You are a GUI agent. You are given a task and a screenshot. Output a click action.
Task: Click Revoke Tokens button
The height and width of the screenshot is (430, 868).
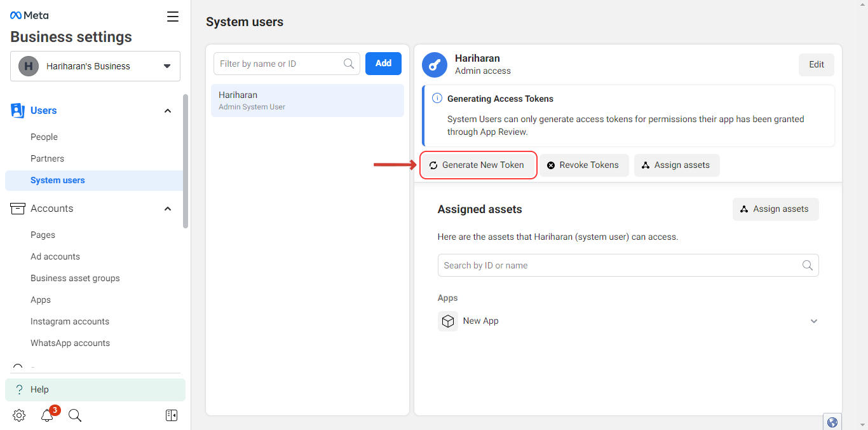coord(583,165)
